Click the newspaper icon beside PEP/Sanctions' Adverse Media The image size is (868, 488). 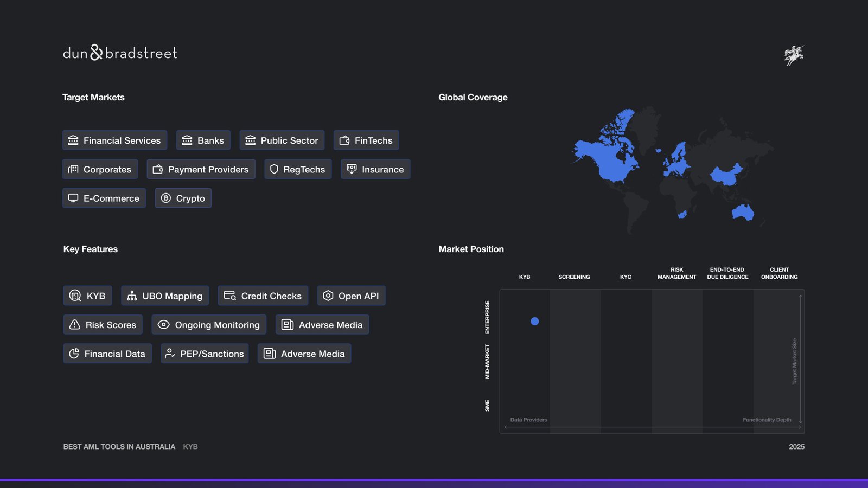[x=270, y=354]
